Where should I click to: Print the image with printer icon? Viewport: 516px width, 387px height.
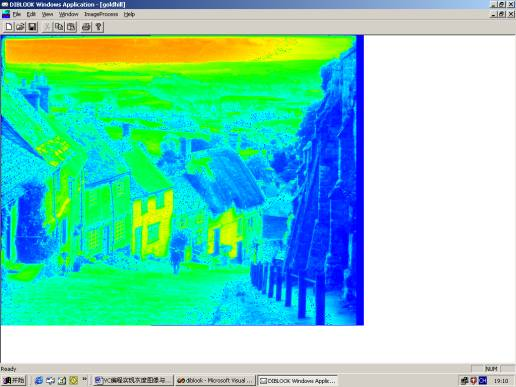(86, 27)
